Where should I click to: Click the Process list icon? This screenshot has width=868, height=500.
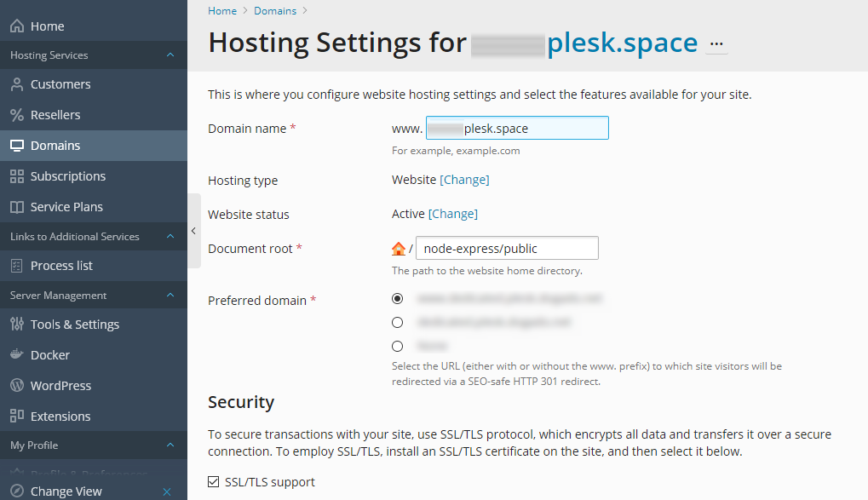[17, 266]
